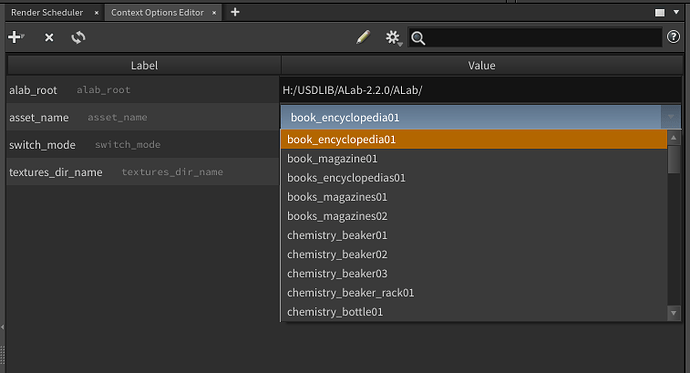The height and width of the screenshot is (373, 690).
Task: Select the textures_dir_name row label
Action: coord(55,172)
